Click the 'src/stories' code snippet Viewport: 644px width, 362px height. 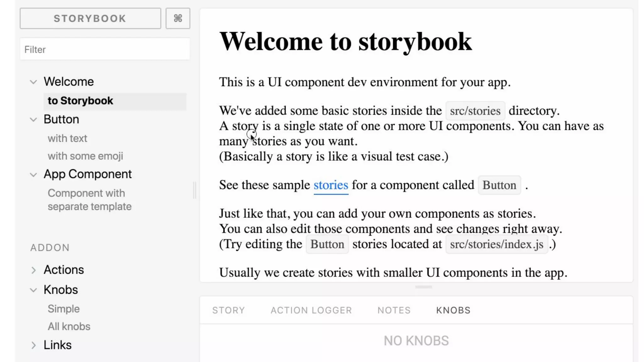click(475, 111)
